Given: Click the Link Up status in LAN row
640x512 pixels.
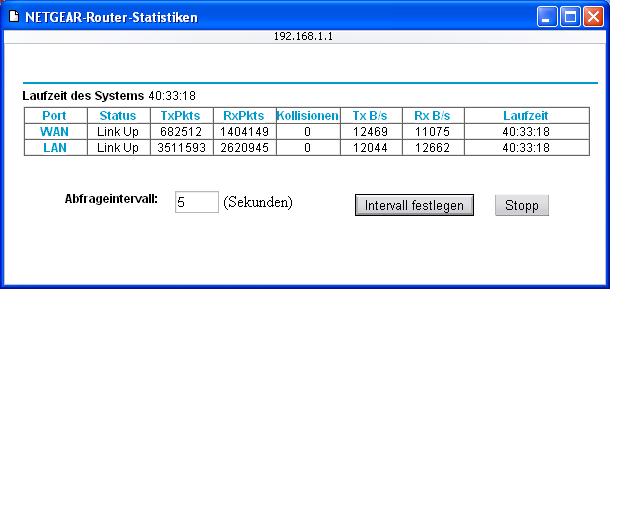Looking at the screenshot, I should coord(118,148).
